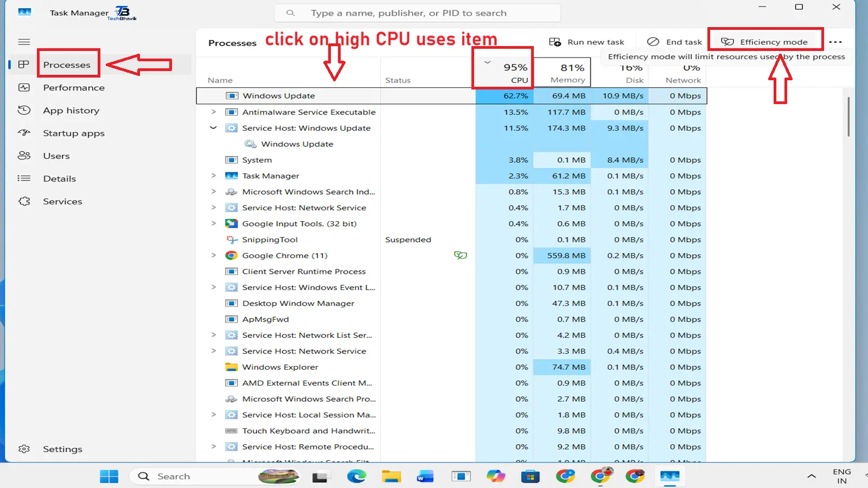The height and width of the screenshot is (488, 868).
Task: Select AMD External Events Client row
Action: [451, 383]
